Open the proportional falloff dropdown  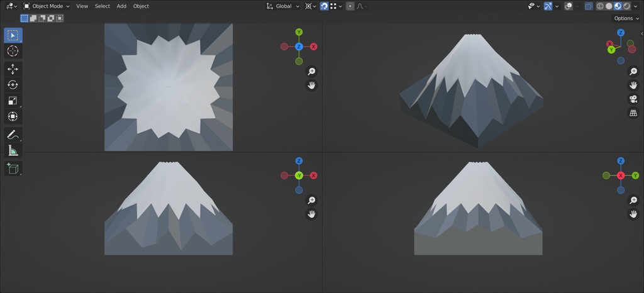pyautogui.click(x=362, y=6)
